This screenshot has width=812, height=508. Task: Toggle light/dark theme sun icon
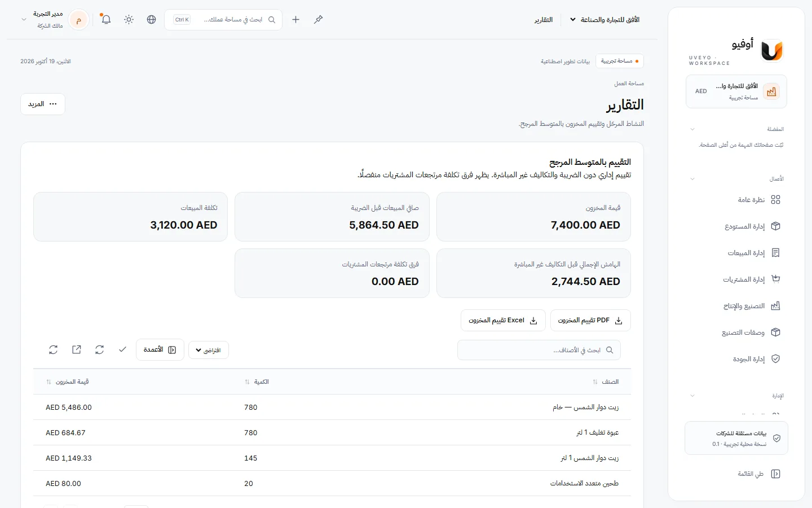tap(129, 20)
